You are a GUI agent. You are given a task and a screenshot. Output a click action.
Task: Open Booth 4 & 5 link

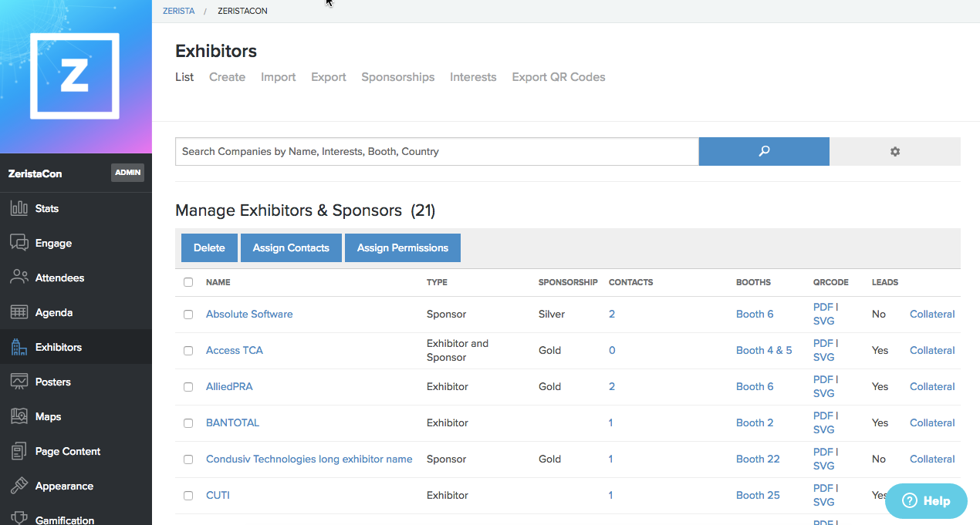764,350
